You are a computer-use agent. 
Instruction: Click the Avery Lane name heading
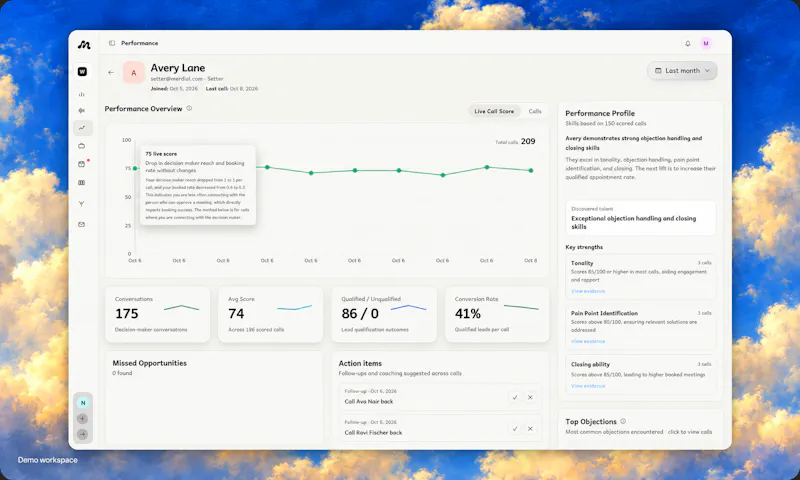178,68
